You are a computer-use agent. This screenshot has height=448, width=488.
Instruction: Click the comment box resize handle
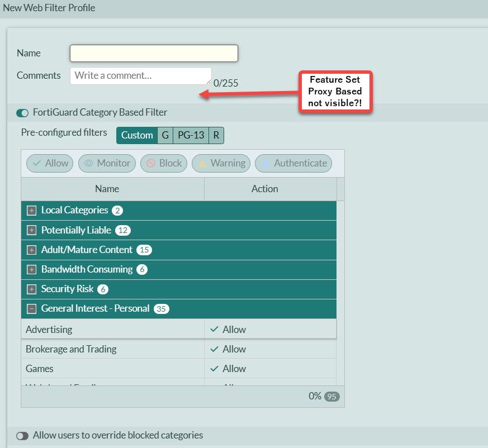click(209, 82)
